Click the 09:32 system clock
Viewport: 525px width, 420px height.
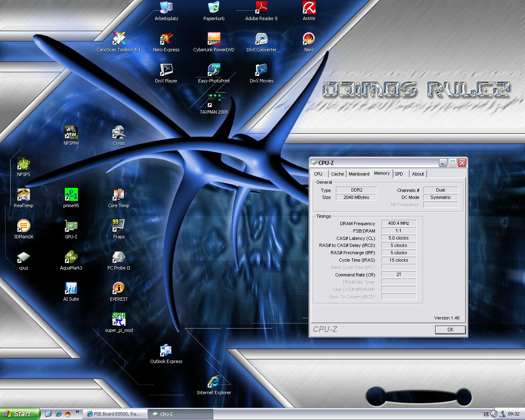pos(514,414)
